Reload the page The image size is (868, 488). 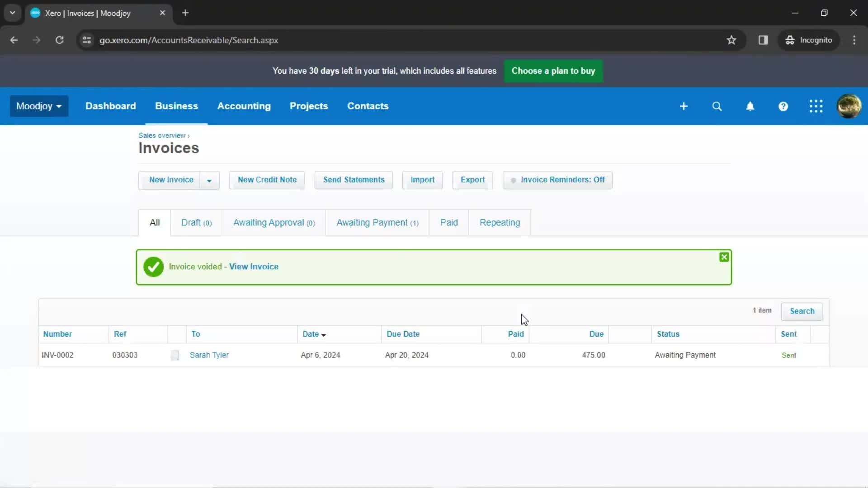(x=59, y=40)
